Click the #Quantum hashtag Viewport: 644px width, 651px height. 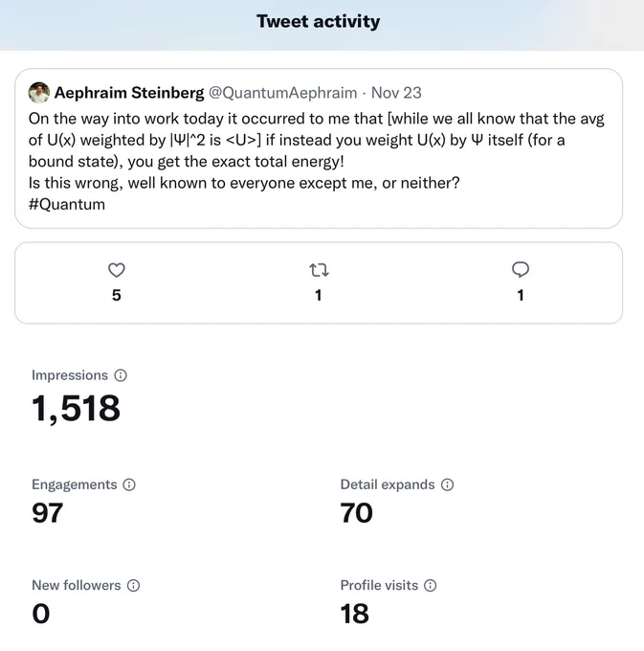coord(67,204)
